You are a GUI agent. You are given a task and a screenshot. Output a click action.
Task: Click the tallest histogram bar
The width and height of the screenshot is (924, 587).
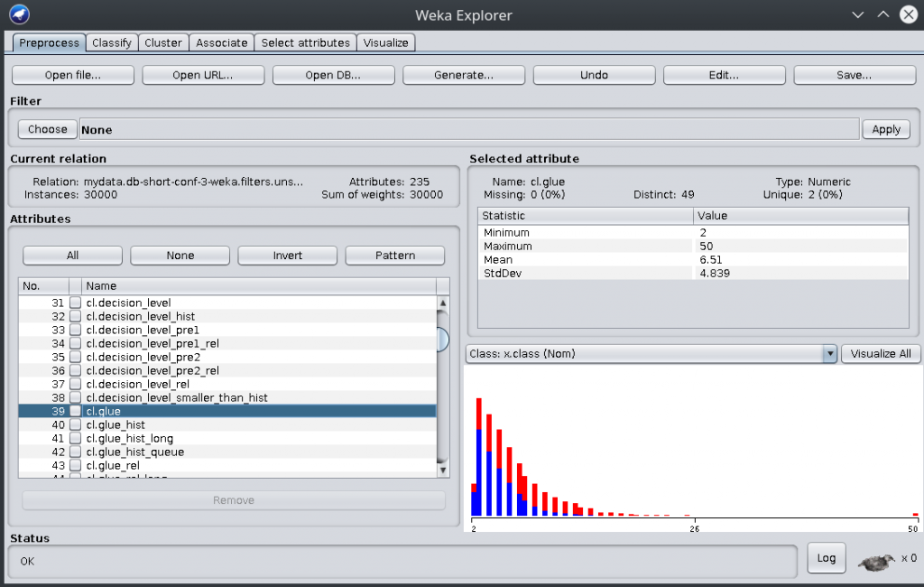pos(479,457)
